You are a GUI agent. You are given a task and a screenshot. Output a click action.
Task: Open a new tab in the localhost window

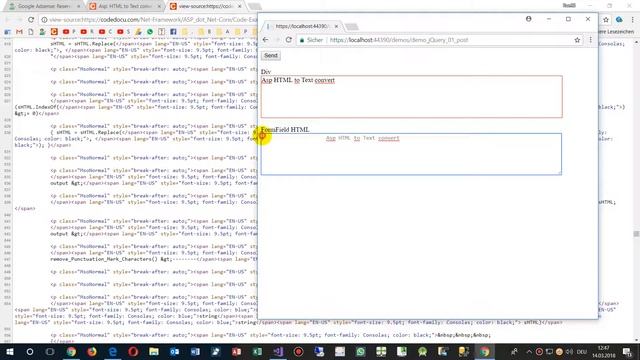click(351, 27)
